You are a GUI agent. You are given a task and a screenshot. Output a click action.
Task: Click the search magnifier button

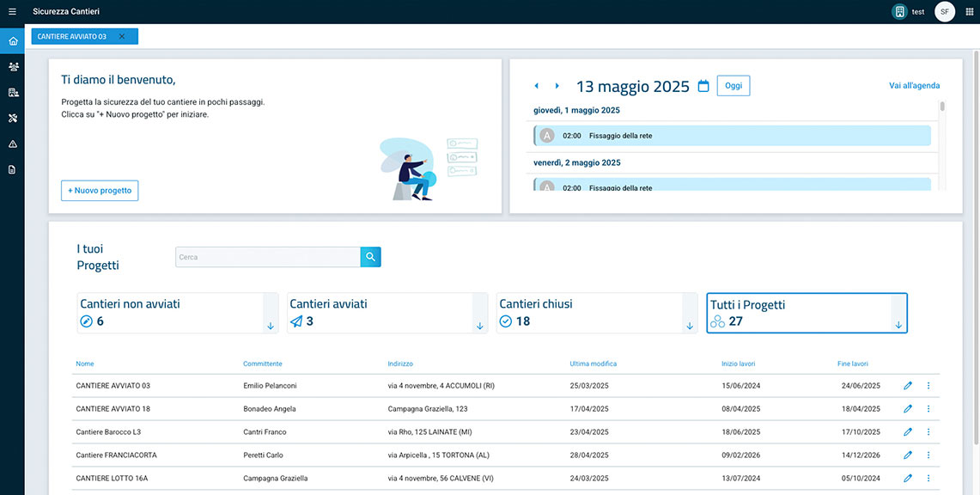tap(371, 257)
